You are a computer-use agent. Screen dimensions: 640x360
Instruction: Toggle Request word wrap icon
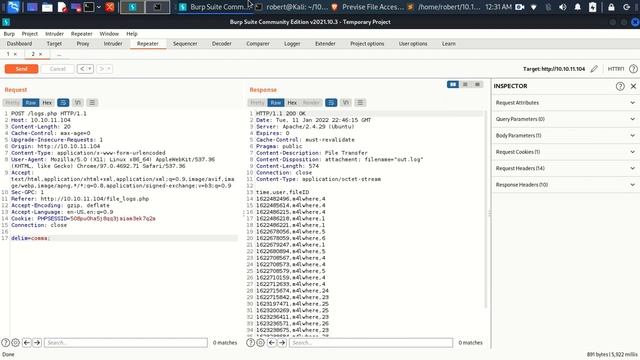coord(63,103)
